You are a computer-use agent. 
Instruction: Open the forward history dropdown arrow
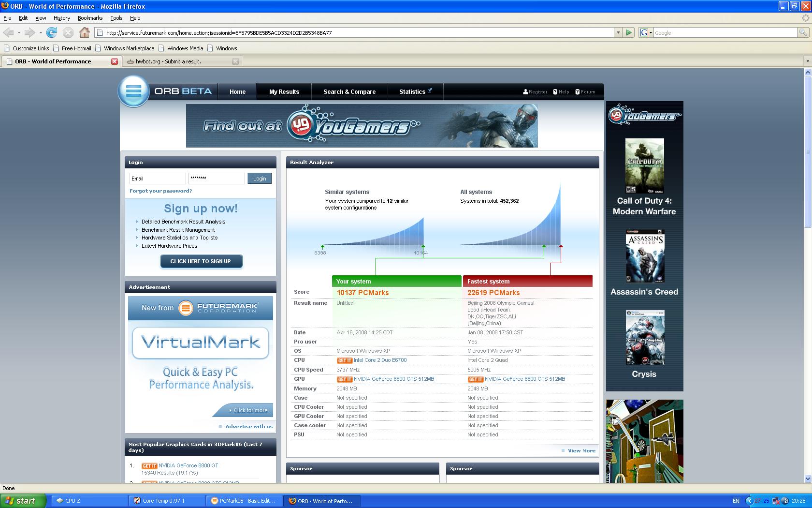(x=41, y=32)
